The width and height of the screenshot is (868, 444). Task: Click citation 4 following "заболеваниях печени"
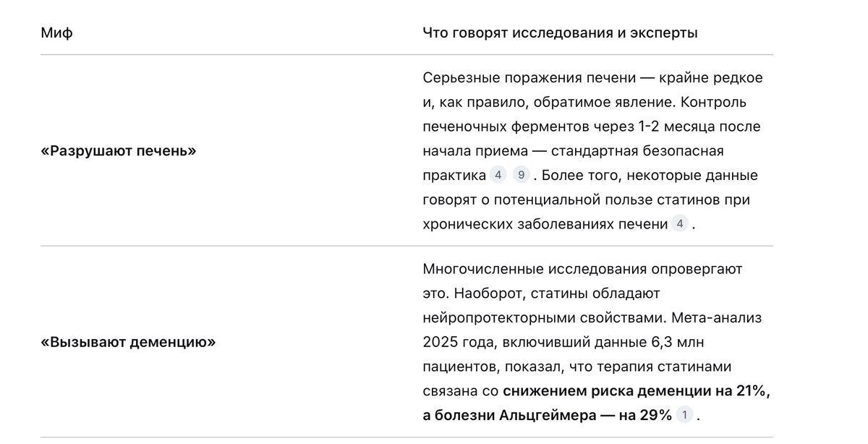679,224
